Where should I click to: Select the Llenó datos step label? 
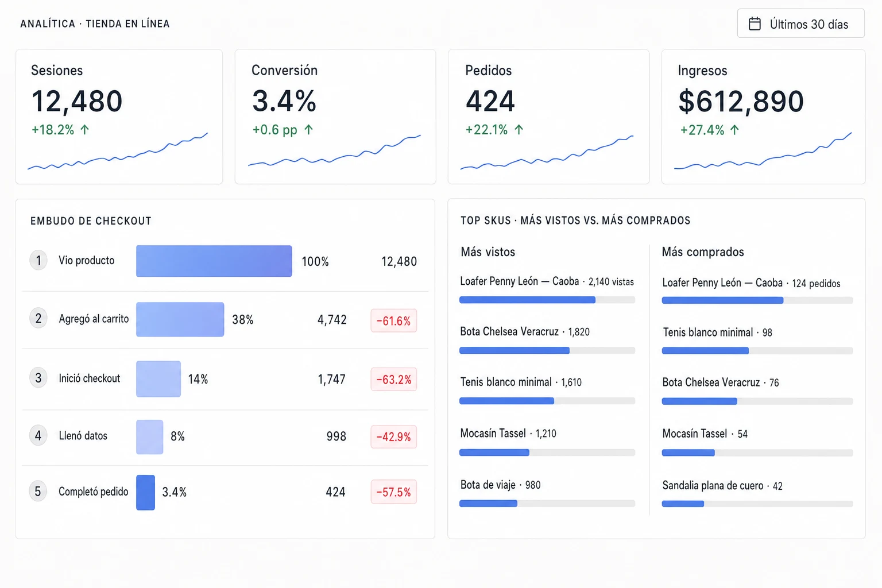click(83, 436)
